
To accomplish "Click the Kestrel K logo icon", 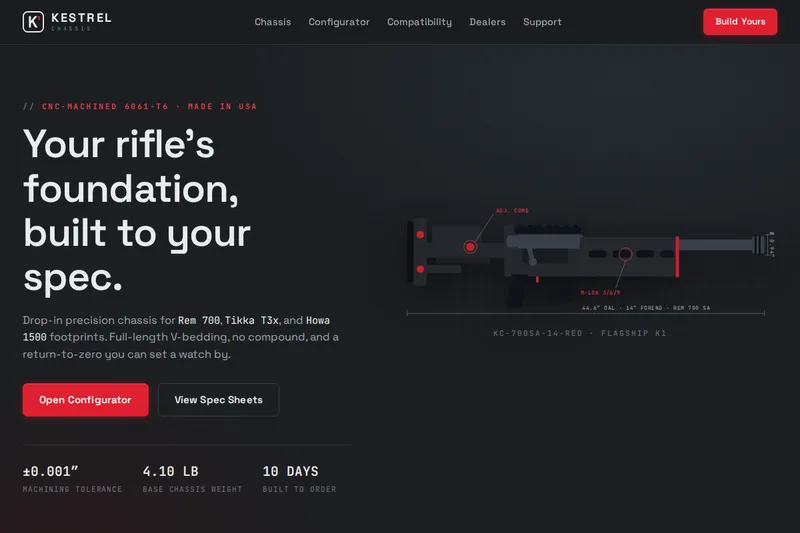I will pyautogui.click(x=33, y=22).
